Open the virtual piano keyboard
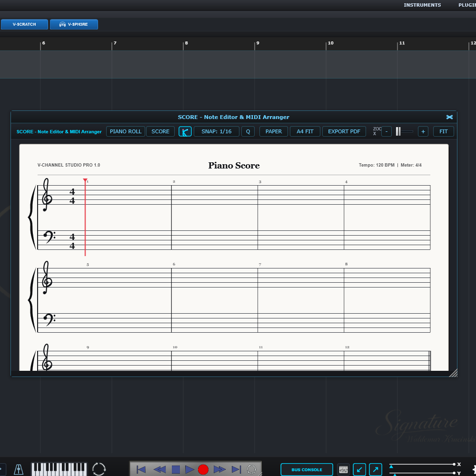 [59, 469]
